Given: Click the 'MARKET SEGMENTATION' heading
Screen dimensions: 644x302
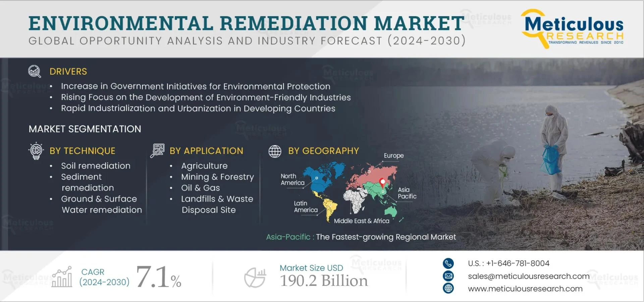Looking at the screenshot, I should coord(85,129).
